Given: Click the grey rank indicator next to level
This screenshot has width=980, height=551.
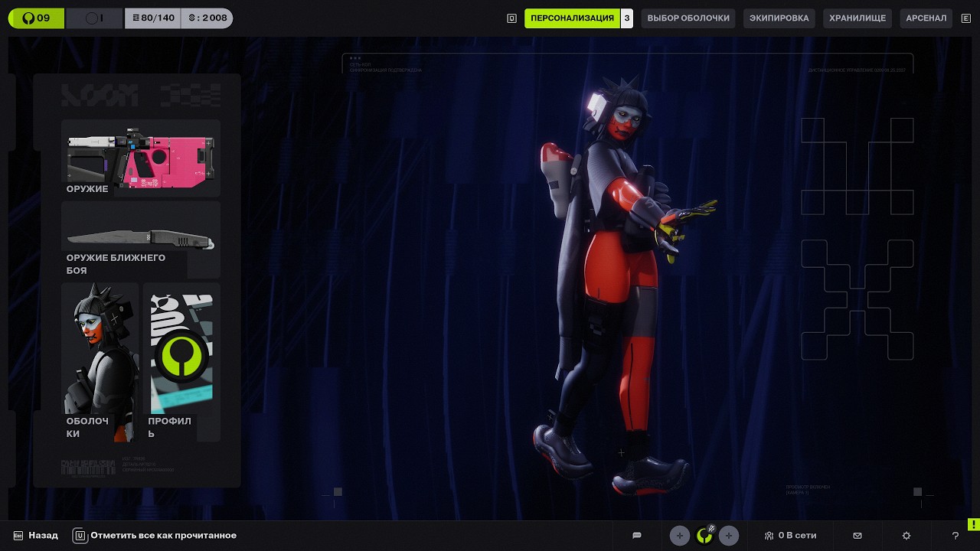Looking at the screenshot, I should coord(95,18).
